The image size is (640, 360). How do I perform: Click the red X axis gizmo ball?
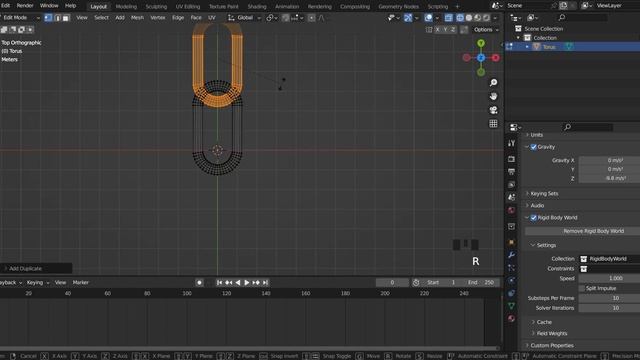click(x=496, y=58)
